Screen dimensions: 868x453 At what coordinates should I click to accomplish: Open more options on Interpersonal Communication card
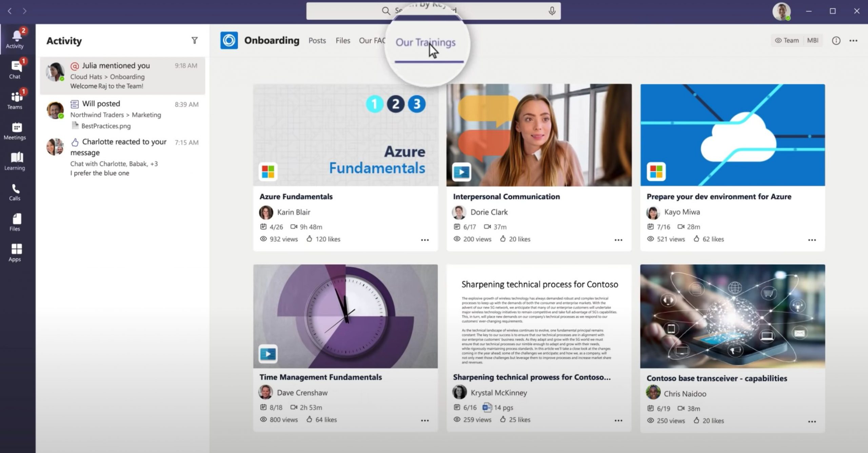point(618,240)
